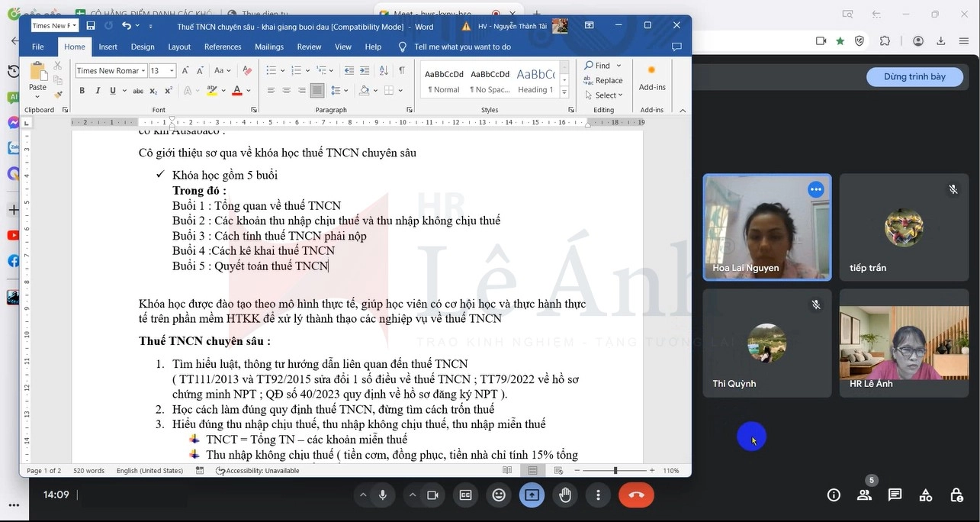This screenshot has height=522, width=980.
Task: Click the Italic formatting icon
Action: 98,90
